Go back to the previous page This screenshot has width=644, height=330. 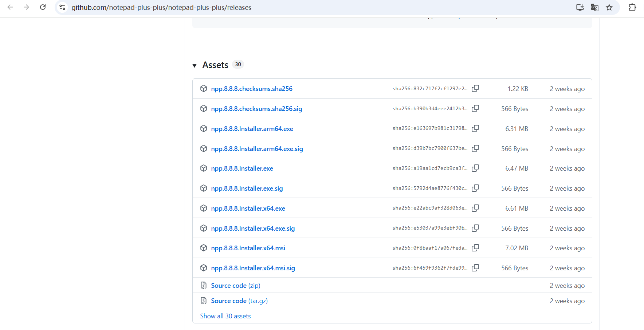coord(10,7)
